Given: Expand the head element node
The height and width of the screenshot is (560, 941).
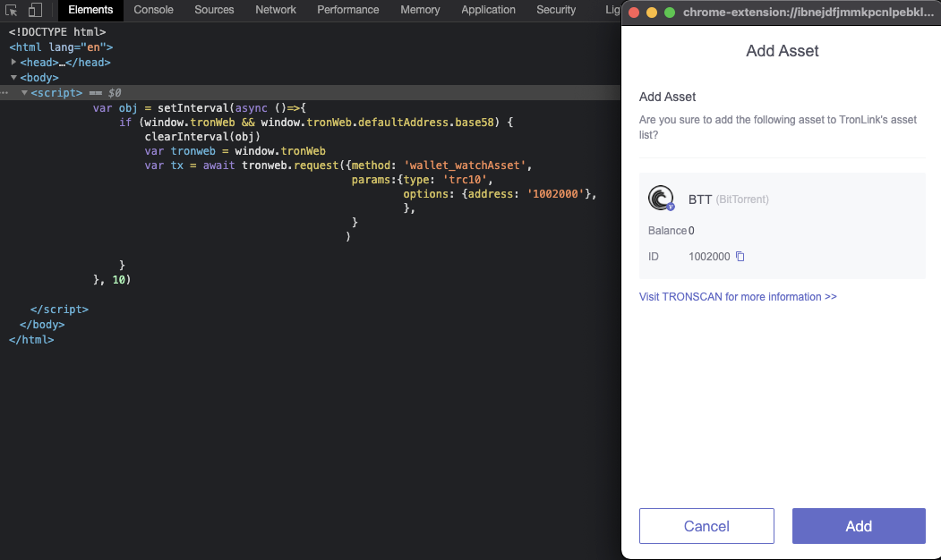Looking at the screenshot, I should tap(13, 62).
